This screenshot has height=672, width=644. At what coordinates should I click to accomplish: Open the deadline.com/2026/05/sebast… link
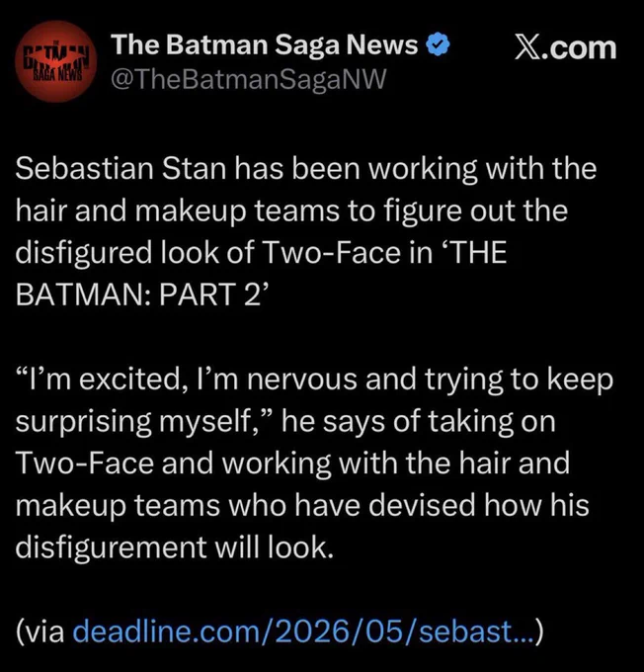click(x=304, y=631)
